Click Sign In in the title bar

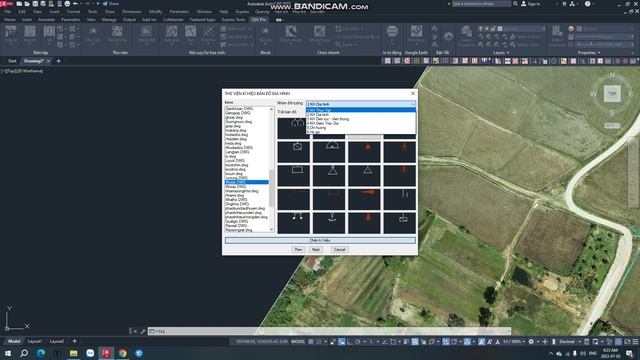(x=531, y=4)
